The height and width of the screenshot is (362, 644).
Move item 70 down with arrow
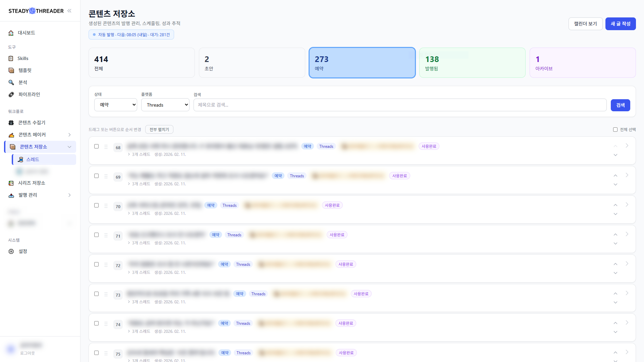click(x=615, y=214)
